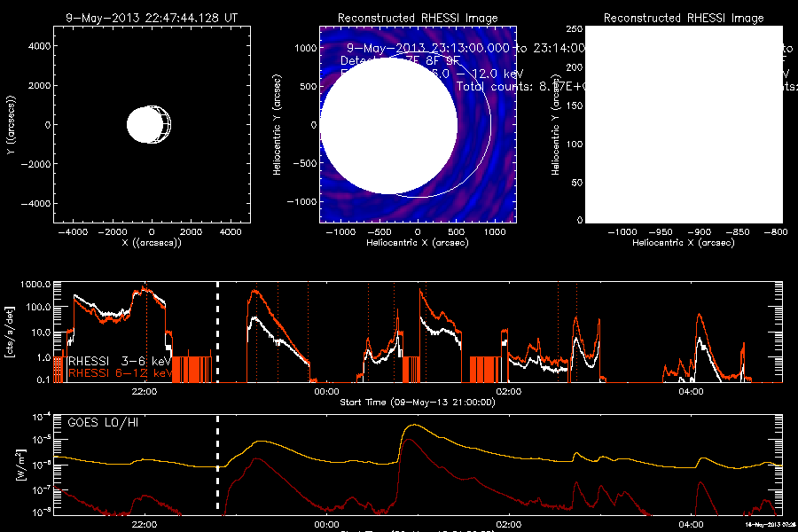Click the '00:00' tick label under the GOES plot
Viewport: 798px width, 532px height.
coord(326,525)
